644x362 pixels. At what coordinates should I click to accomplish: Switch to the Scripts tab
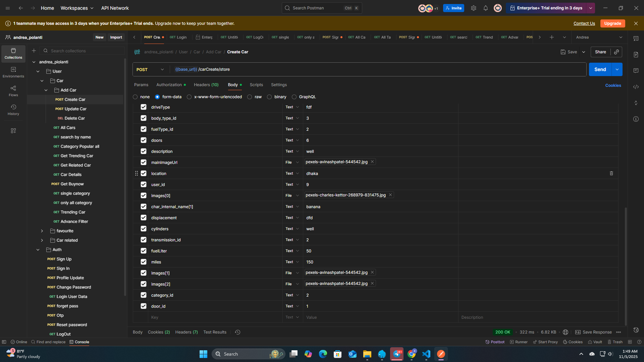(256, 85)
